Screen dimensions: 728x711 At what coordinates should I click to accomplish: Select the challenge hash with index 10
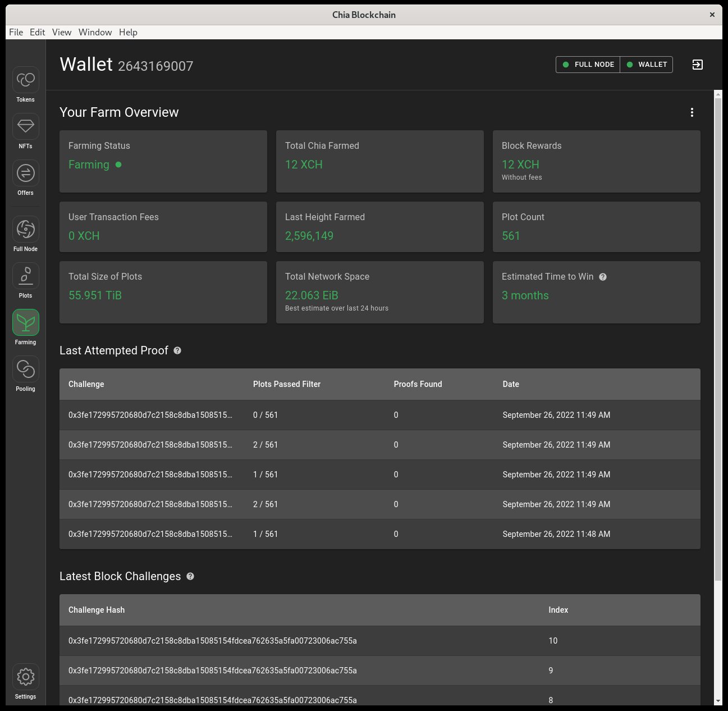[x=213, y=641]
